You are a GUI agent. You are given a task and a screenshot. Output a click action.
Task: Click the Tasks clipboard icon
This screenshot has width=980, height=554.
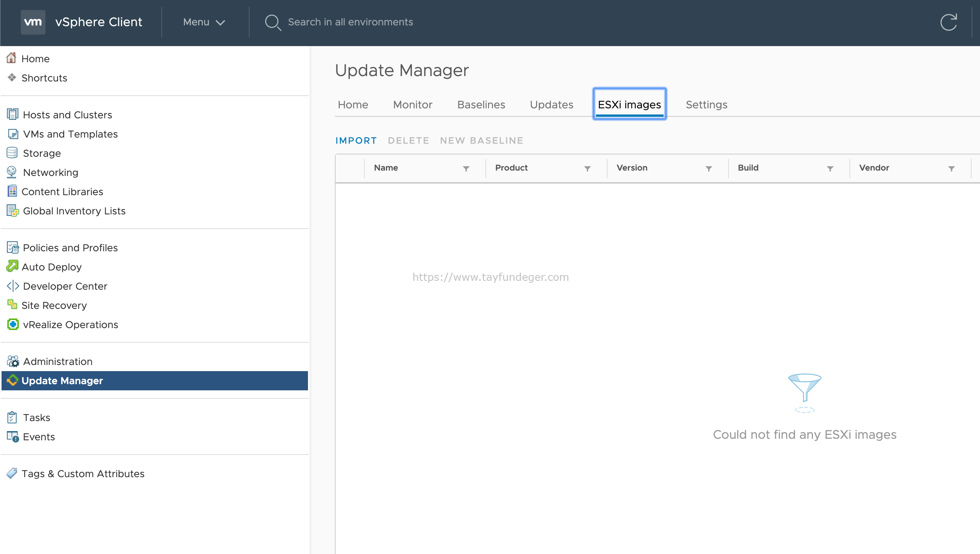(12, 417)
